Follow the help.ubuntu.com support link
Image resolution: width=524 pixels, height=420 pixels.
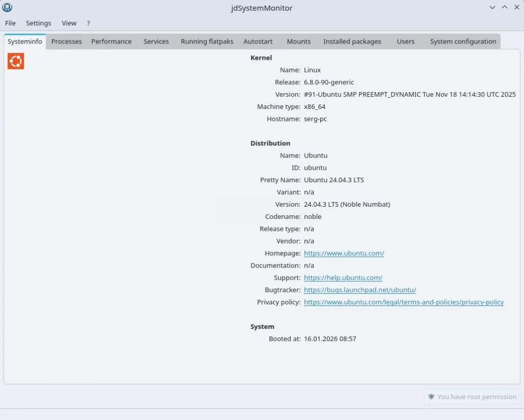(343, 278)
